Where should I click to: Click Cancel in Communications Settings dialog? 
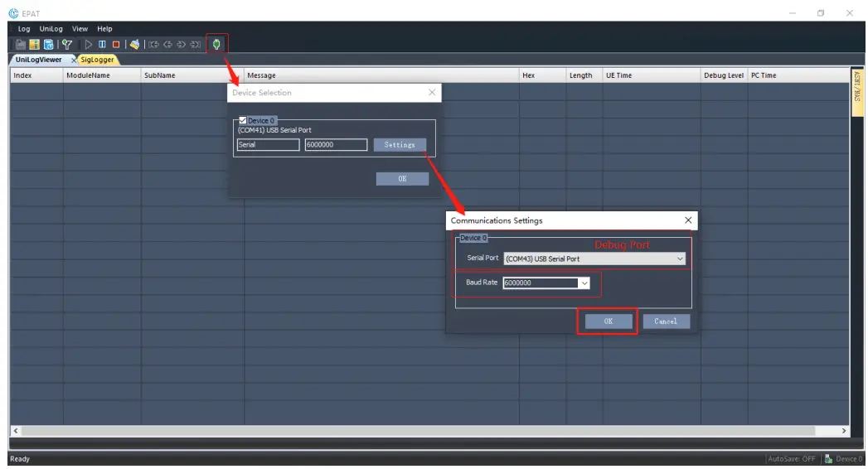[666, 322]
